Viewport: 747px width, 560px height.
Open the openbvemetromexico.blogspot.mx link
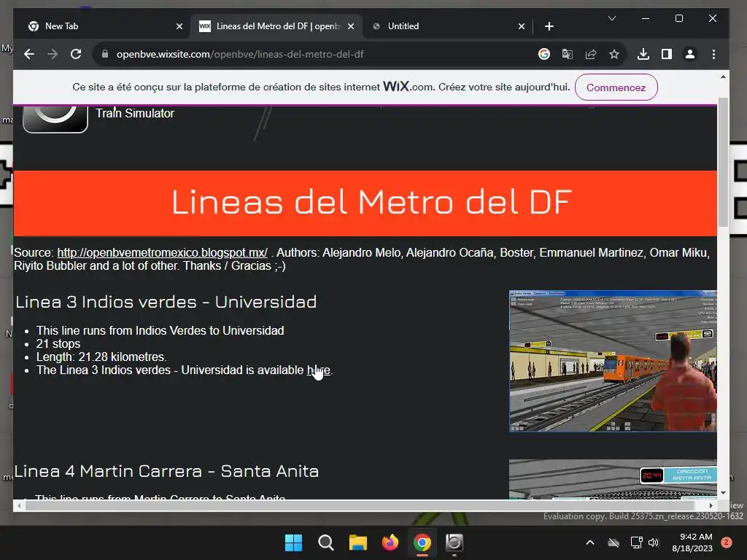pyautogui.click(x=162, y=252)
